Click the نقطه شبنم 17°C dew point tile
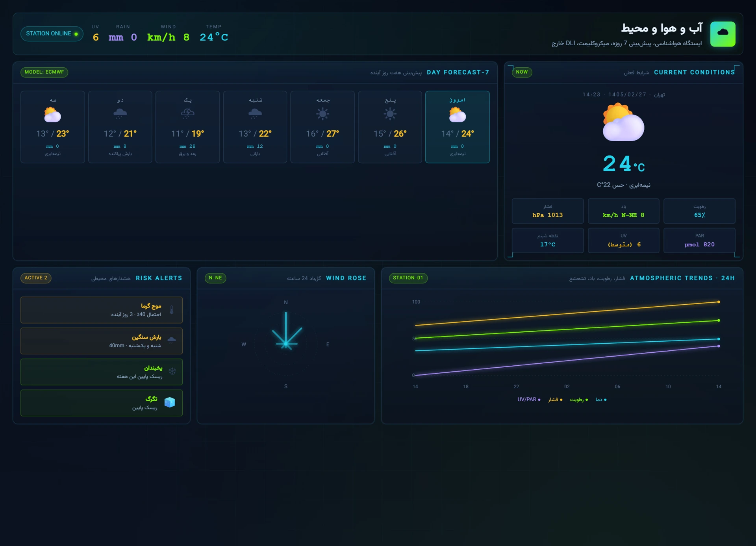The width and height of the screenshot is (756, 546). pos(547,241)
